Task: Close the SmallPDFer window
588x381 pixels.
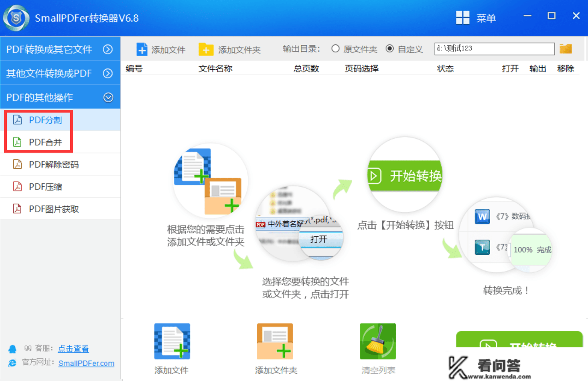Action: pos(576,16)
